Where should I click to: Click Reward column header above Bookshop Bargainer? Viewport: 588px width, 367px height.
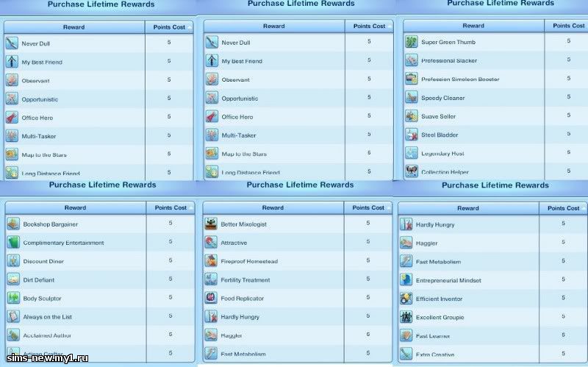pos(75,207)
